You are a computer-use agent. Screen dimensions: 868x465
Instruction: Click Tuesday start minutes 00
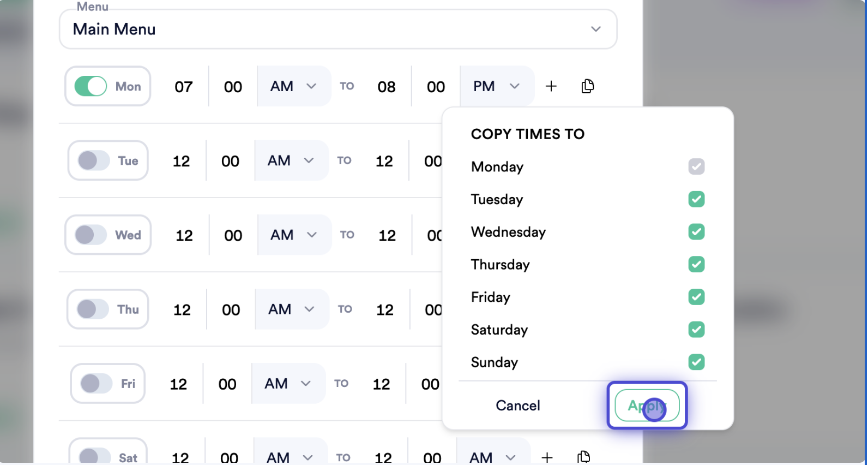tap(230, 161)
